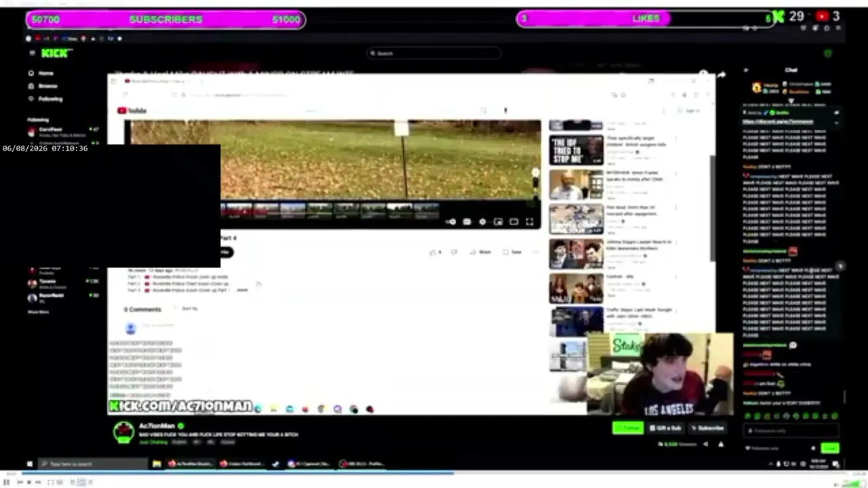
Task: Open more actions ellipsis beside Save
Action: coord(535,252)
